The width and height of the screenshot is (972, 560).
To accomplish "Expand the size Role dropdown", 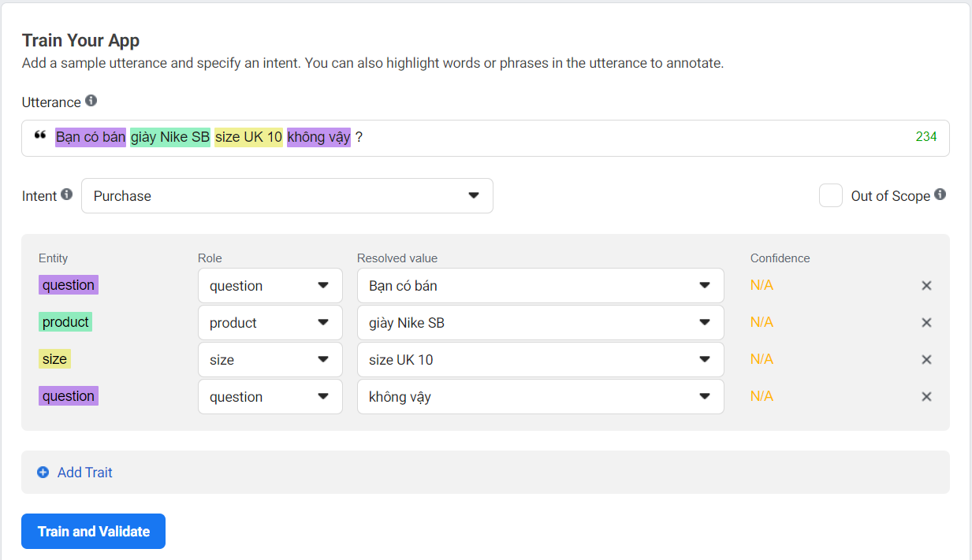I will tap(270, 360).
